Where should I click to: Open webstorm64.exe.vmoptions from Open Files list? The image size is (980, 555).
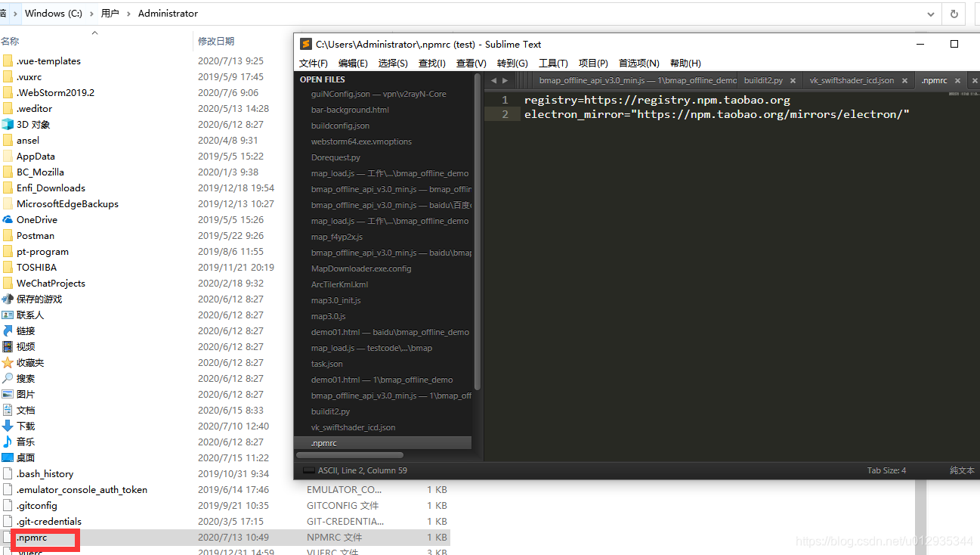tap(361, 141)
